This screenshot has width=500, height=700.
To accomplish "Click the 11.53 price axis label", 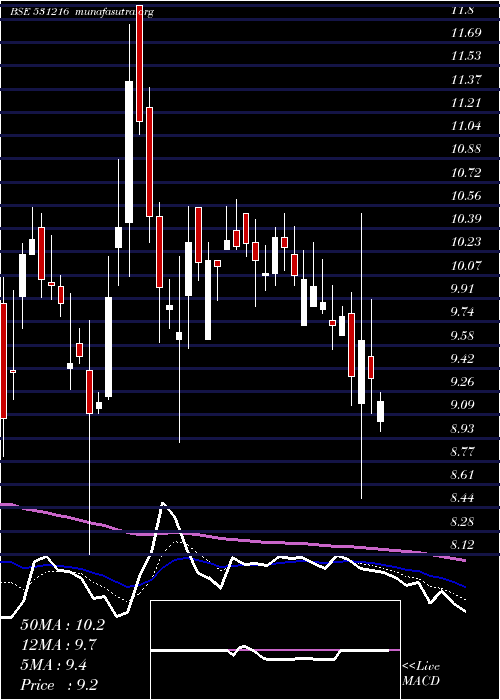I will [x=466, y=56].
